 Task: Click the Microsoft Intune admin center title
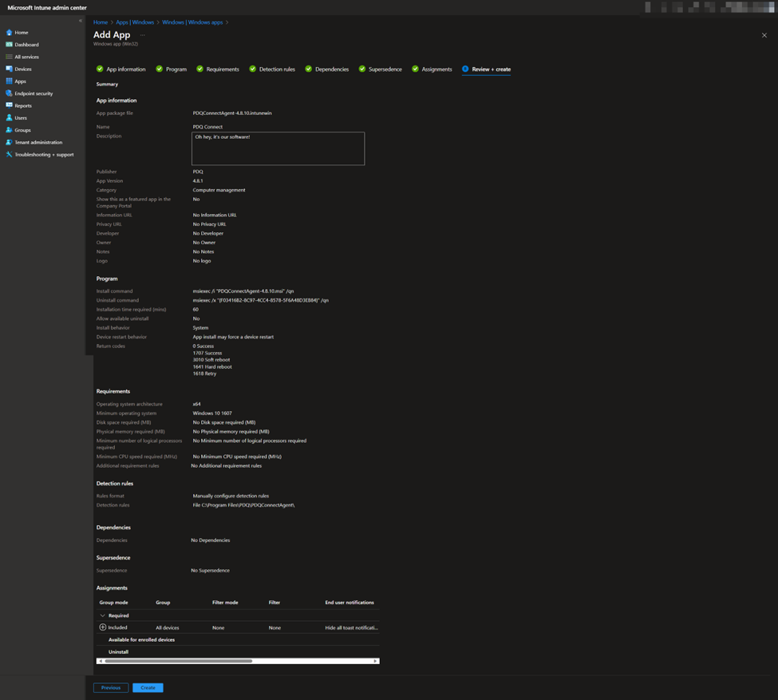coord(47,8)
